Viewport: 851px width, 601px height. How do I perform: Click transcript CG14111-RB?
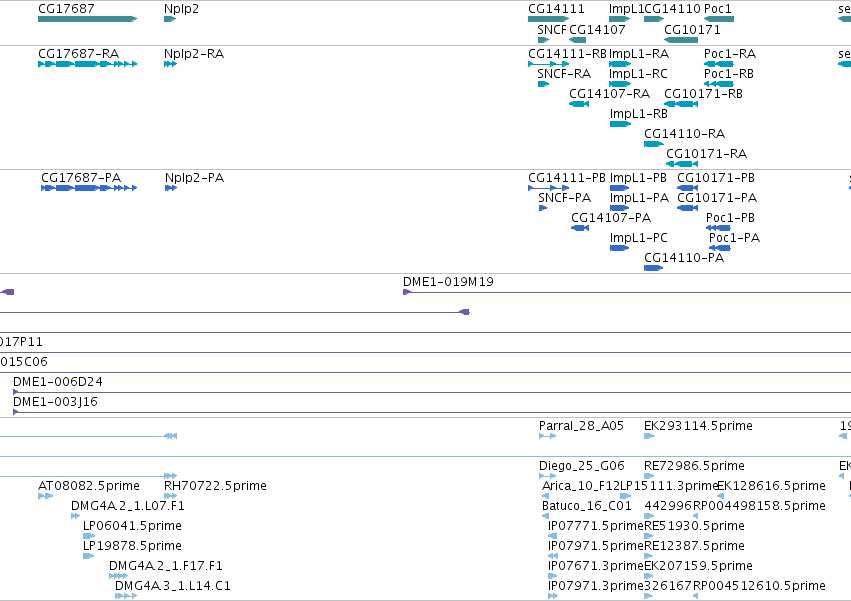coord(549,64)
